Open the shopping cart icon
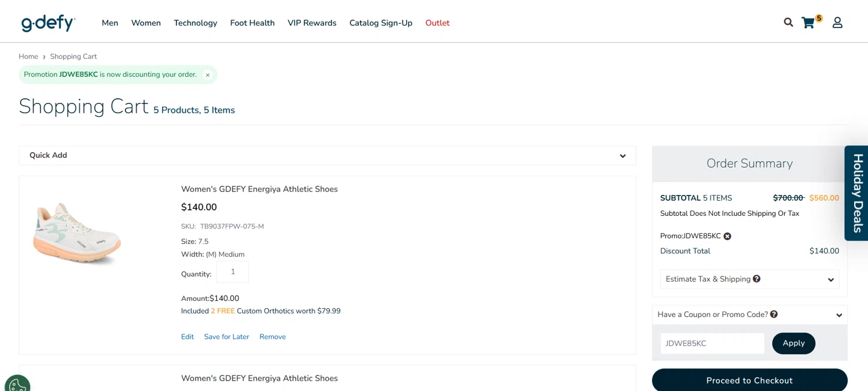This screenshot has width=868, height=391. (808, 23)
